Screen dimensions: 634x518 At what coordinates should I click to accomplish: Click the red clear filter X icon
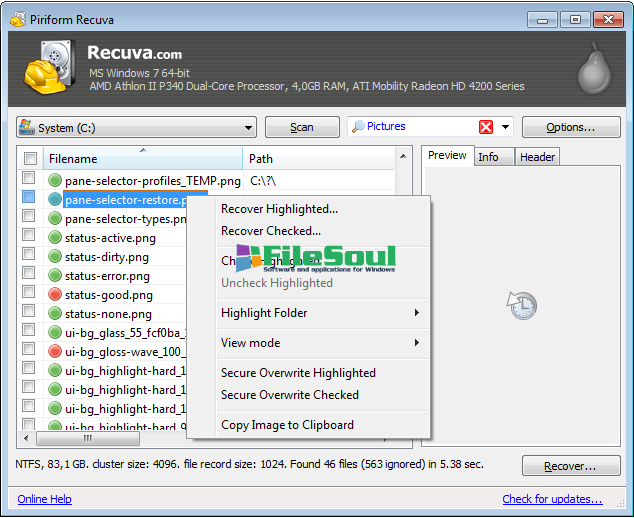(486, 127)
